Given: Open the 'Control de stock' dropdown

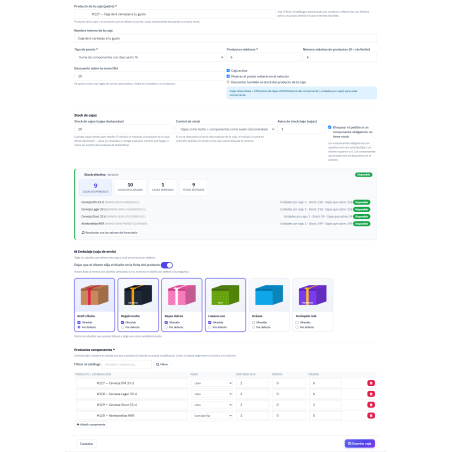Looking at the screenshot, I should (x=226, y=129).
